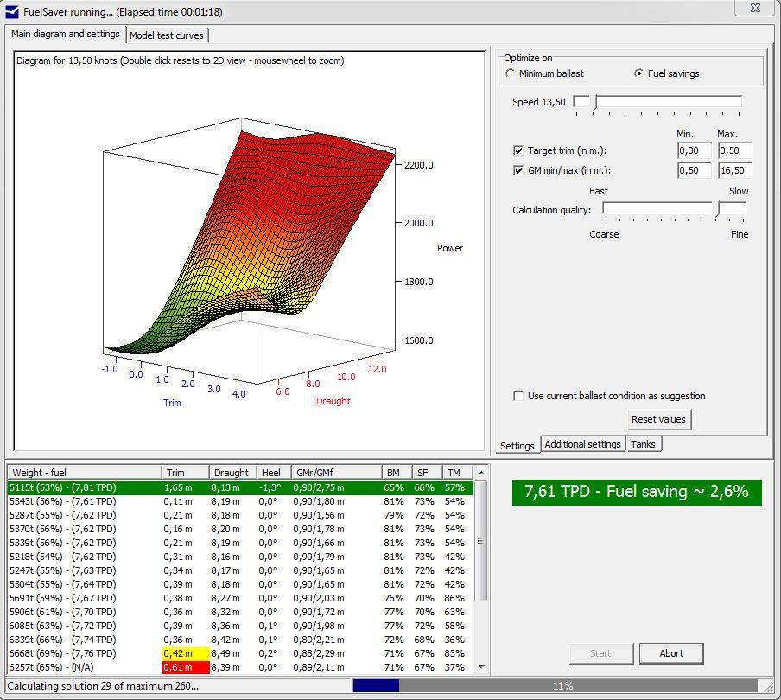Click the Speed slider thumb
Image resolution: width=781 pixels, height=700 pixels.
click(594, 104)
